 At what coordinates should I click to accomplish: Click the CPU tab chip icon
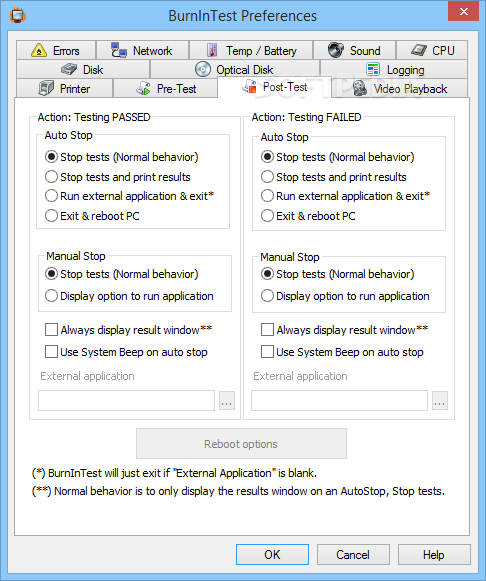419,50
